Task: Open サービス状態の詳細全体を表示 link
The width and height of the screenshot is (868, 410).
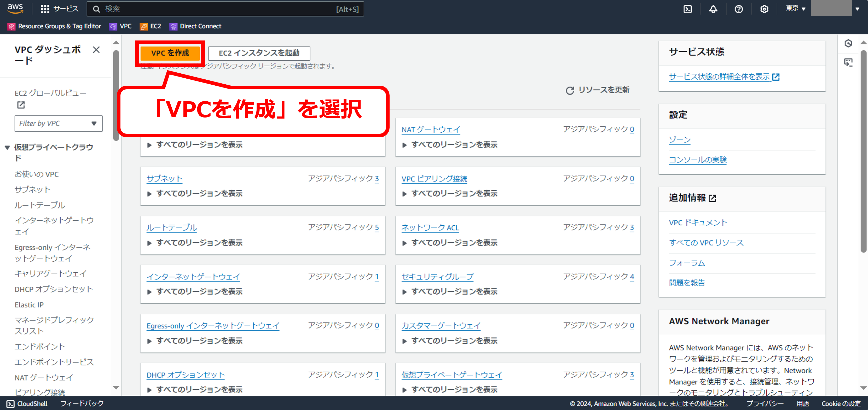Action: coord(724,77)
